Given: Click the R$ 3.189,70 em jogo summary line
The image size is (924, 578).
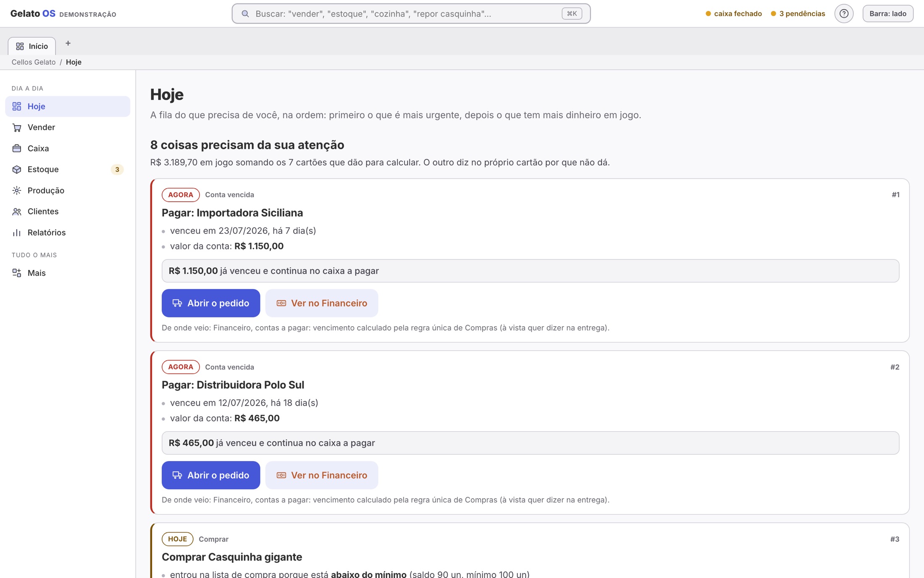Looking at the screenshot, I should pyautogui.click(x=380, y=162).
